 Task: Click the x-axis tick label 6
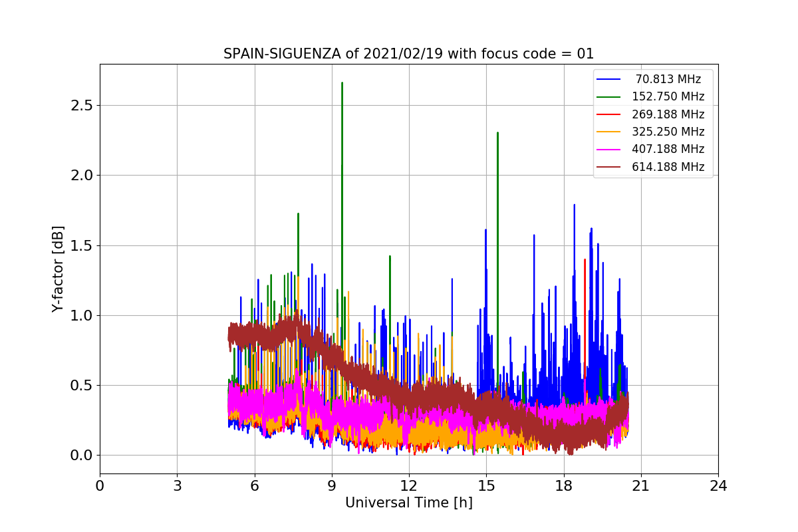(254, 486)
